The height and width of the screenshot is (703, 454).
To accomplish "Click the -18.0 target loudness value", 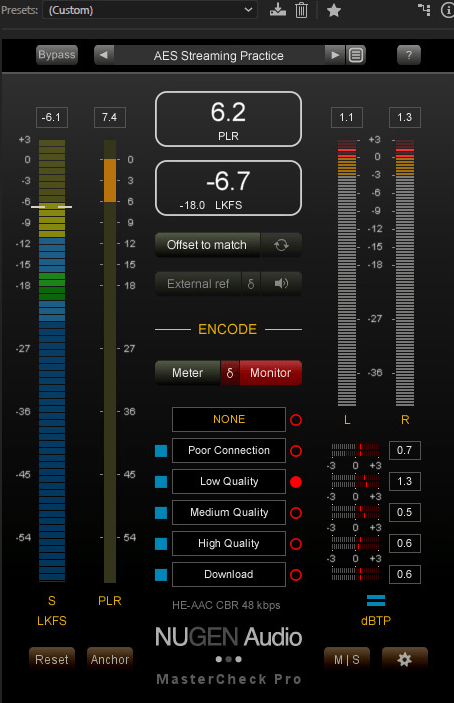I will point(192,205).
